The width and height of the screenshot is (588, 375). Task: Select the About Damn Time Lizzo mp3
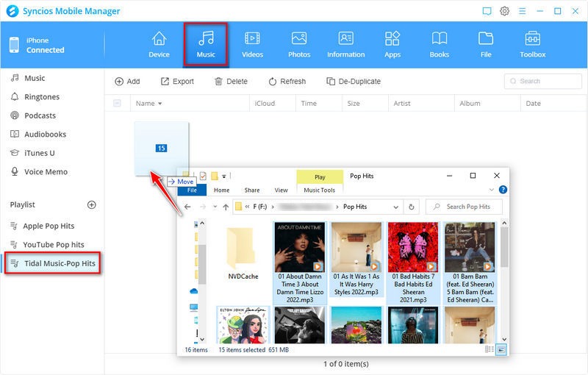300,262
